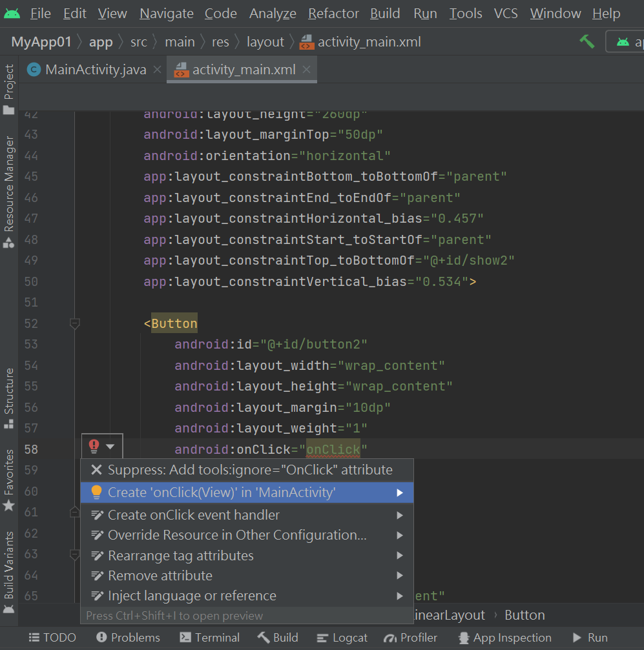Choose Create onClick event handler
The width and height of the screenshot is (644, 650).
pyautogui.click(x=247, y=515)
